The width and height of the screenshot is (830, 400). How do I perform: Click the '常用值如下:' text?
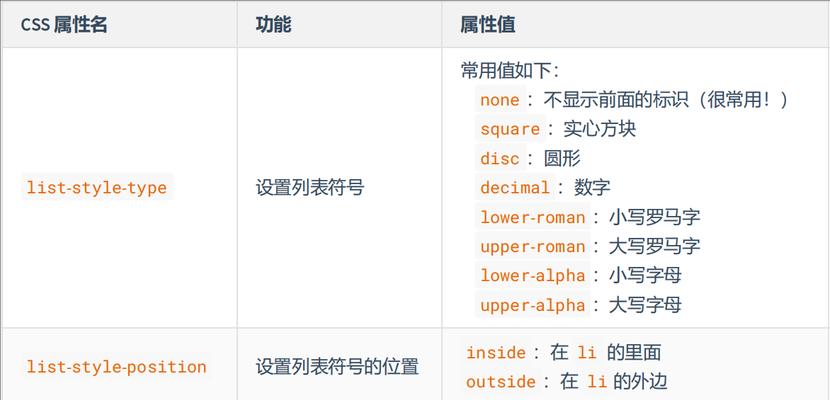(x=510, y=71)
